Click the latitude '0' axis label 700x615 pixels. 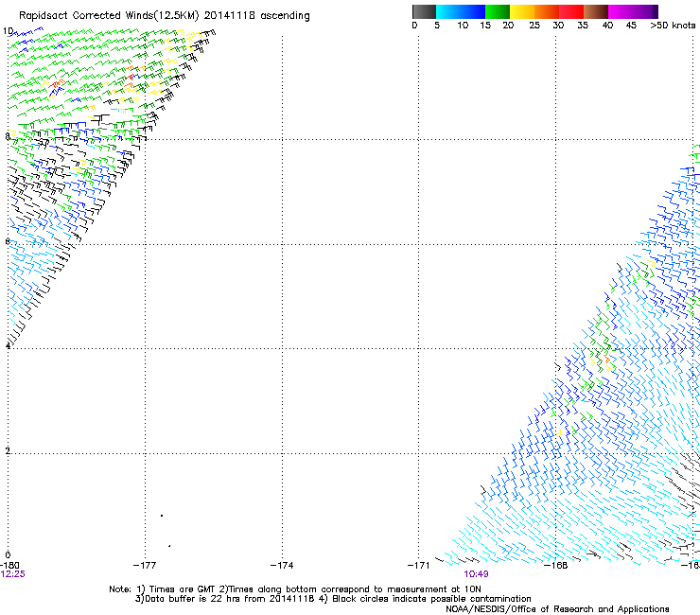[x=8, y=555]
